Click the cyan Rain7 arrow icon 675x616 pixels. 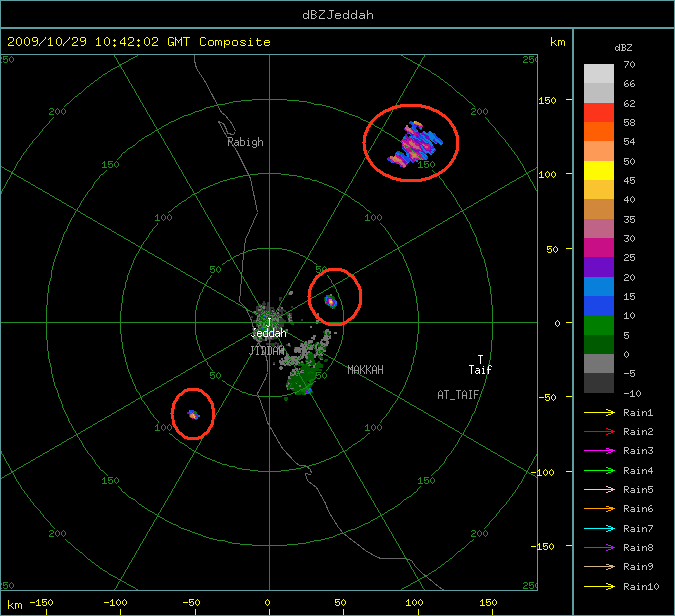point(599,528)
